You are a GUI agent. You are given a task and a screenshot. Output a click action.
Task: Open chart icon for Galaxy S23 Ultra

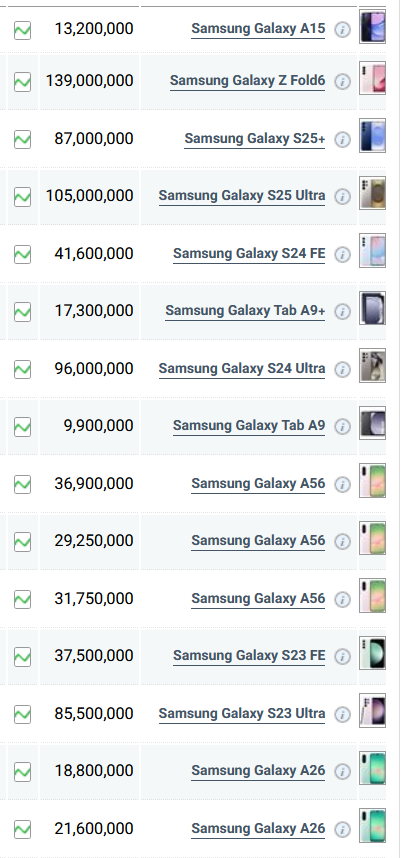click(x=22, y=714)
